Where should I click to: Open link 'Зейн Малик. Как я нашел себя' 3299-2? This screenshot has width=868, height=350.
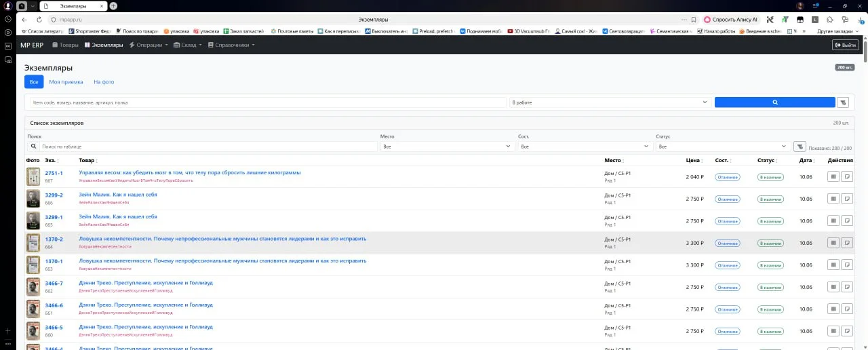[x=118, y=195]
